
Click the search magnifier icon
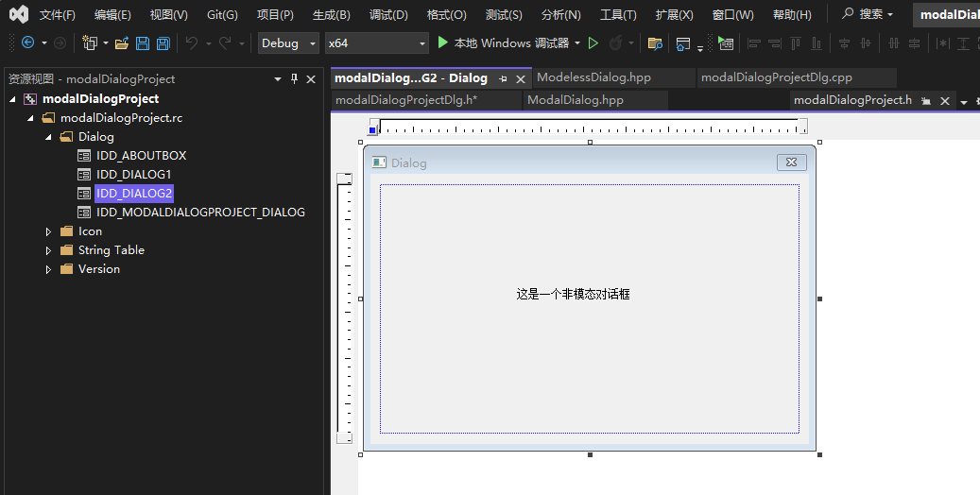pyautogui.click(x=848, y=13)
